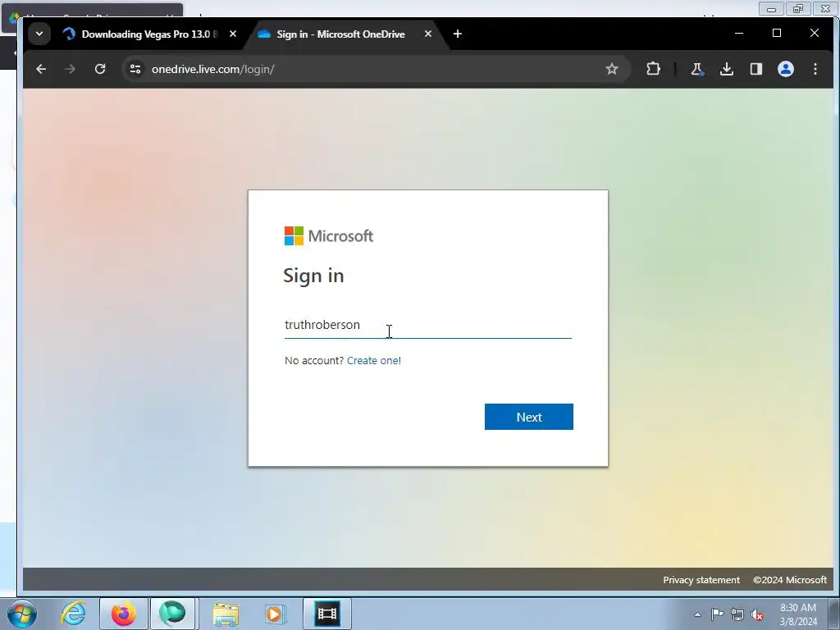Viewport: 840px width, 630px height.
Task: Bookmark this page with the star
Action: click(x=612, y=69)
